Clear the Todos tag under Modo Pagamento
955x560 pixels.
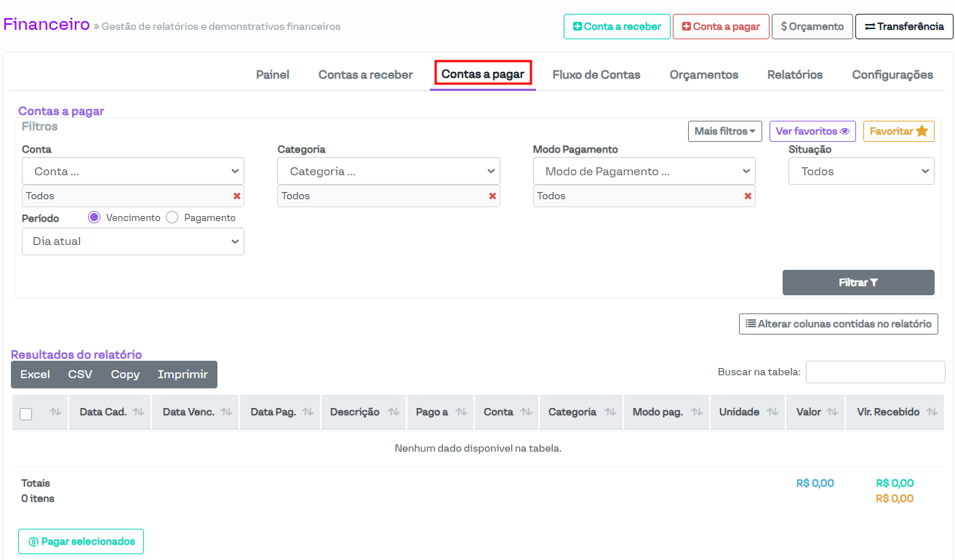748,196
